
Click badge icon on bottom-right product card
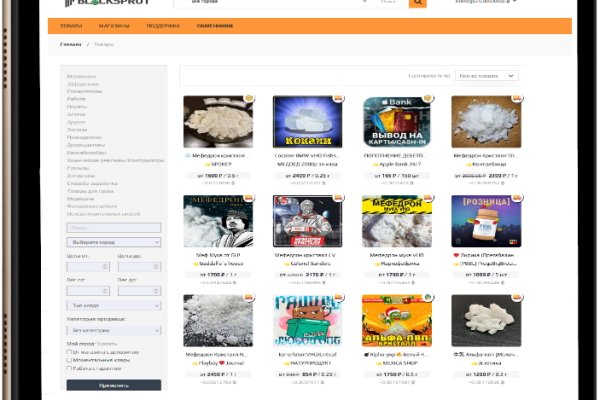point(516,296)
